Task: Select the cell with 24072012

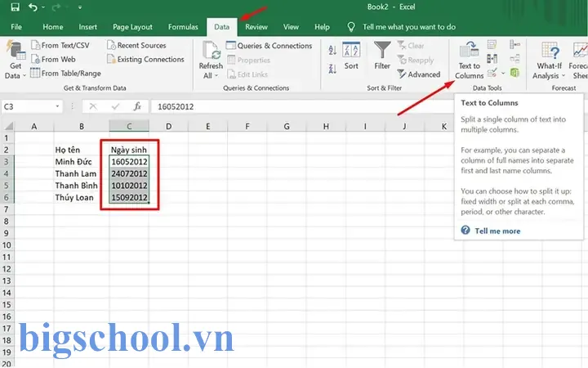Action: click(129, 174)
